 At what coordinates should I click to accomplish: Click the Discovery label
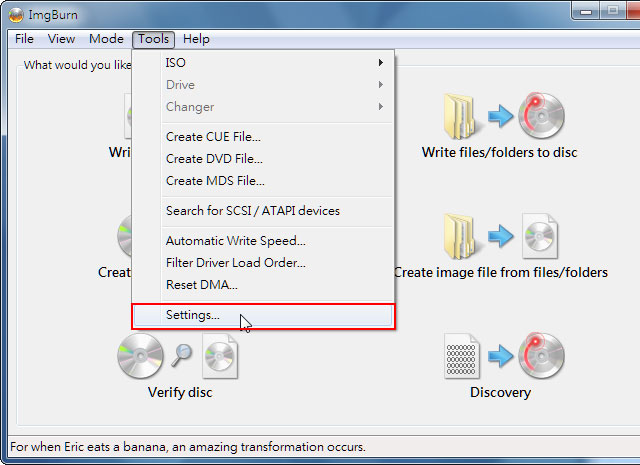point(500,392)
